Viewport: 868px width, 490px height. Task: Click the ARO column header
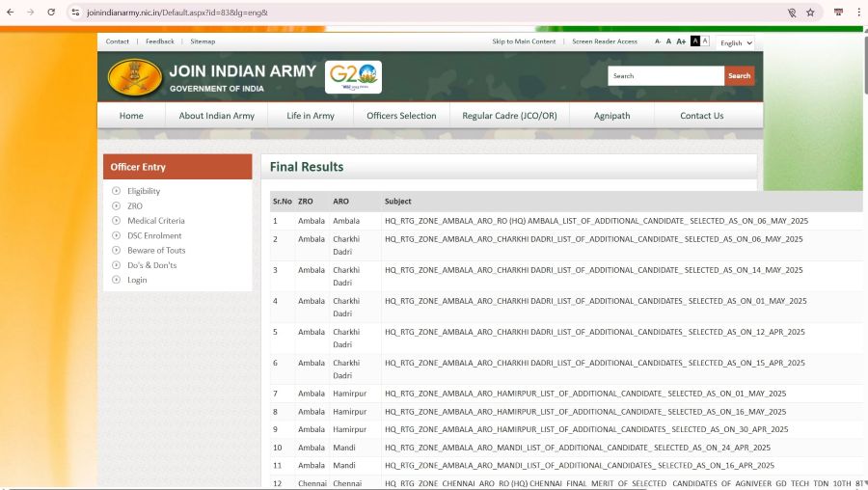click(x=341, y=202)
